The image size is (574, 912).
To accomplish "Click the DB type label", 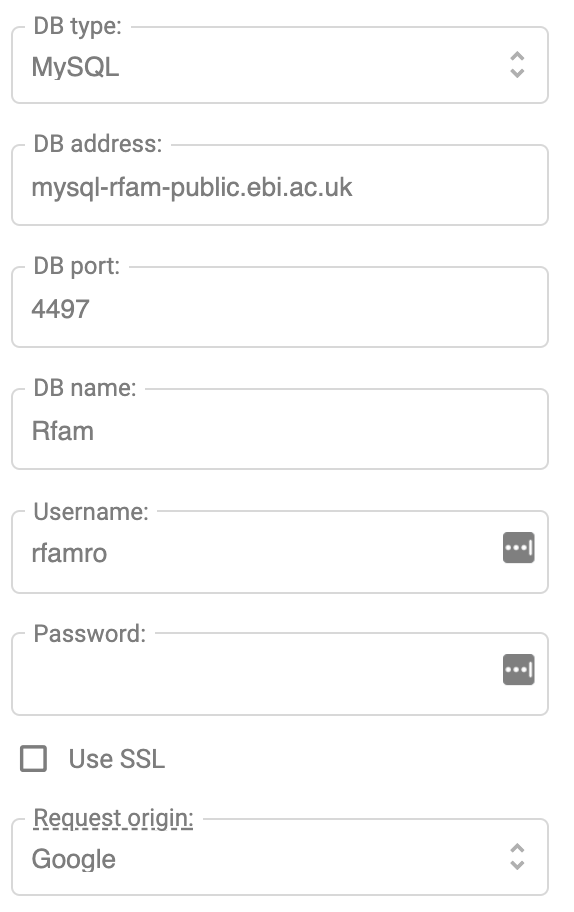I will click(x=77, y=26).
